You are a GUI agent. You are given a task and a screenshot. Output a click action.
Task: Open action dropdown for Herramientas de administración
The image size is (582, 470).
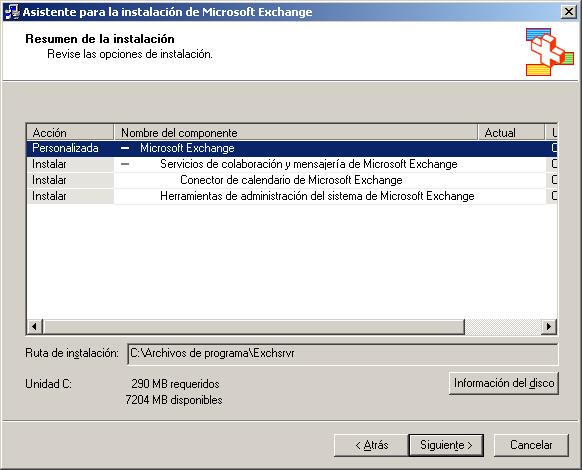(x=70, y=196)
